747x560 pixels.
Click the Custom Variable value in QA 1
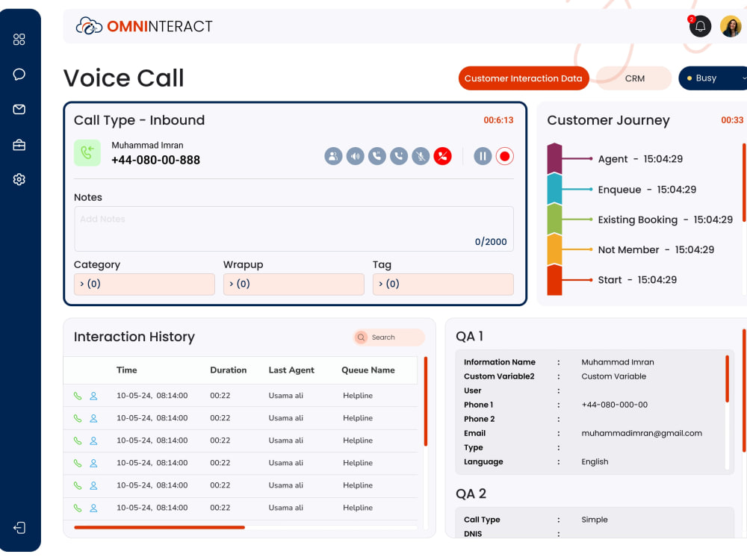tap(613, 376)
